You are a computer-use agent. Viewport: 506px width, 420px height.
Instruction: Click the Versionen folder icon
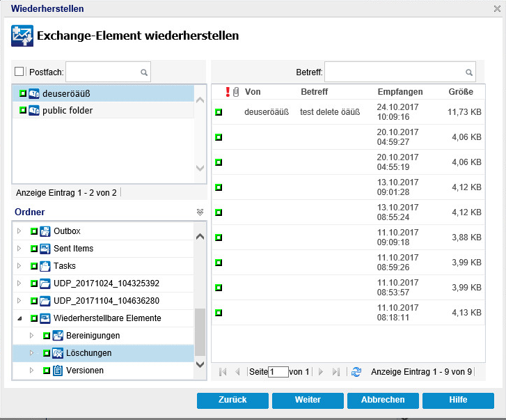(58, 371)
